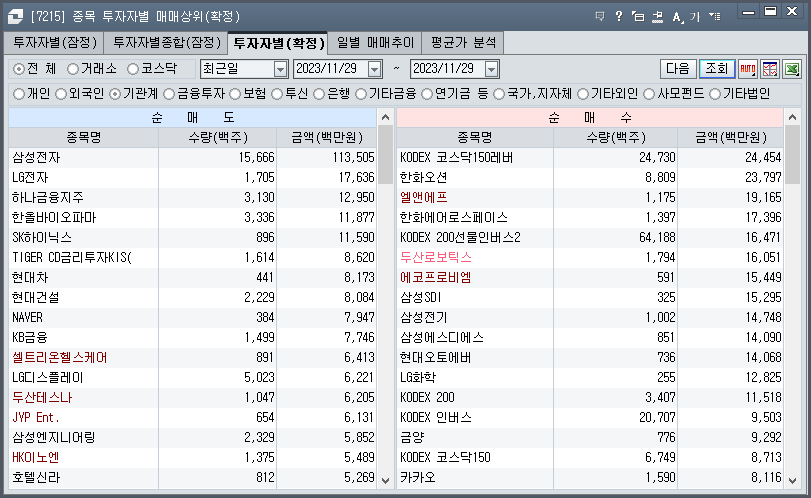Click down arrow of 순매수 scrollbar
The height and width of the screenshot is (498, 811).
pyautogui.click(x=792, y=480)
